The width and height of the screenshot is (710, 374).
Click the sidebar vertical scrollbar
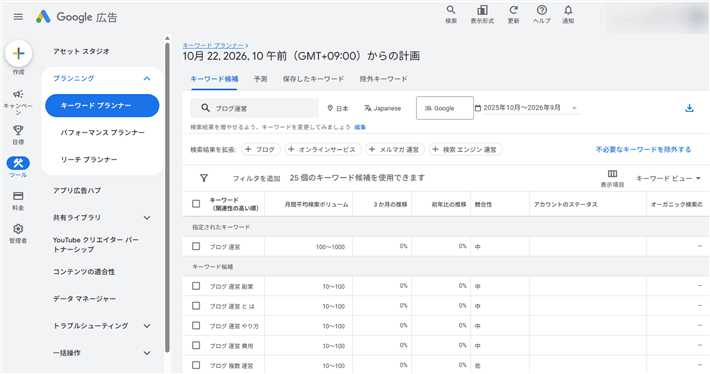pyautogui.click(x=167, y=197)
